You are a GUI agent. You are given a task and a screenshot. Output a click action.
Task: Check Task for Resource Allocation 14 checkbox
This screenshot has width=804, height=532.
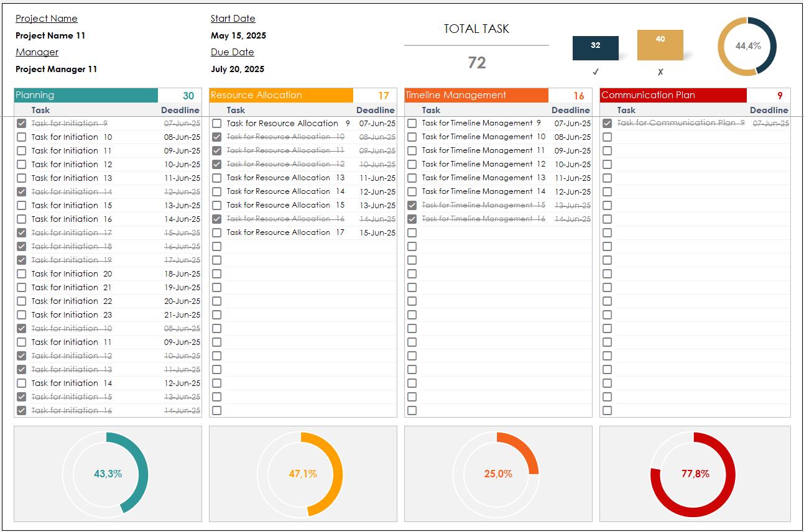pos(217,191)
